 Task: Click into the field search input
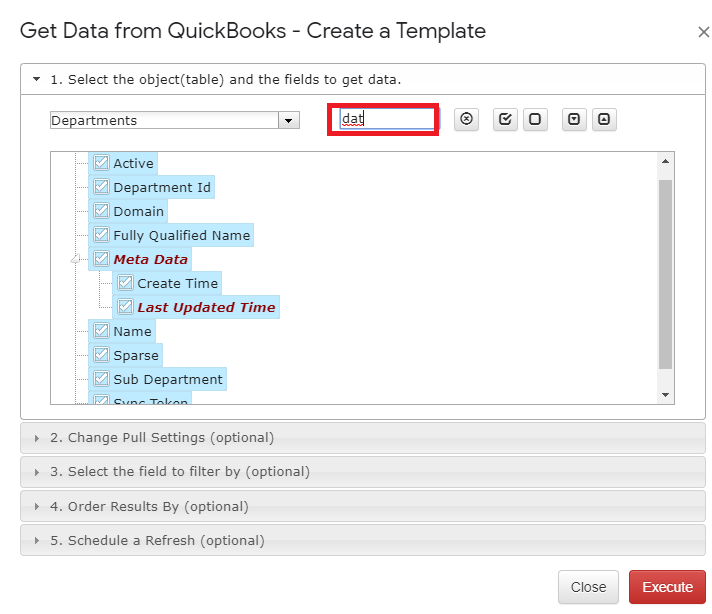point(387,119)
